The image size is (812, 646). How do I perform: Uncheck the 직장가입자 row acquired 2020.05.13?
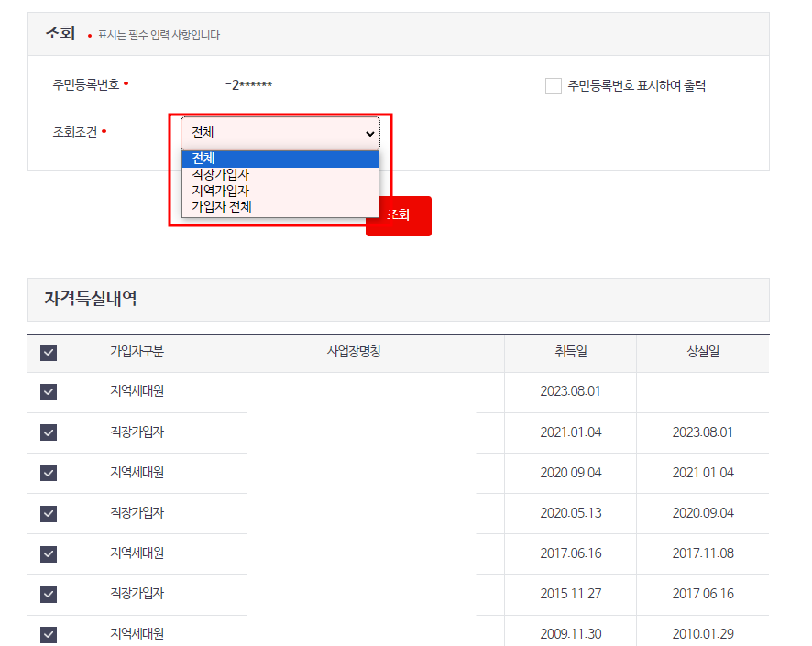(x=48, y=512)
